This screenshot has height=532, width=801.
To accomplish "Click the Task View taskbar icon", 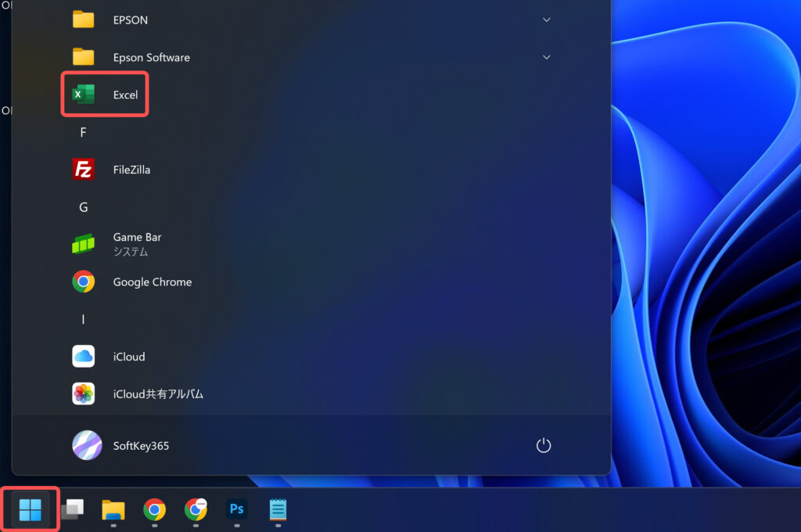I will point(72,510).
